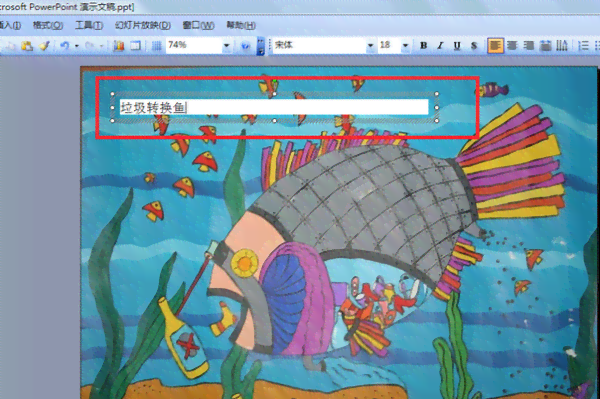Click the Undo arrow icon

65,46
